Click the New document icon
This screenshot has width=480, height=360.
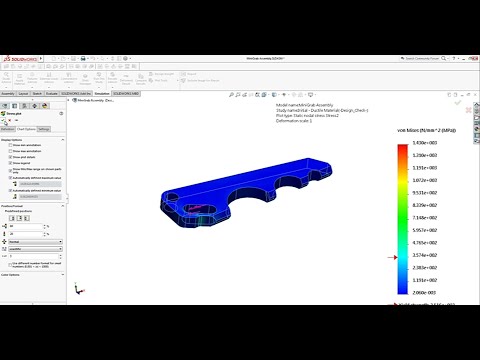click(53, 59)
